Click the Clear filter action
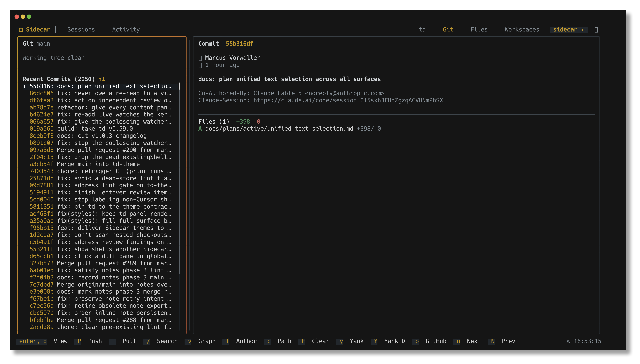The width and height of the screenshot is (640, 364). tap(320, 341)
